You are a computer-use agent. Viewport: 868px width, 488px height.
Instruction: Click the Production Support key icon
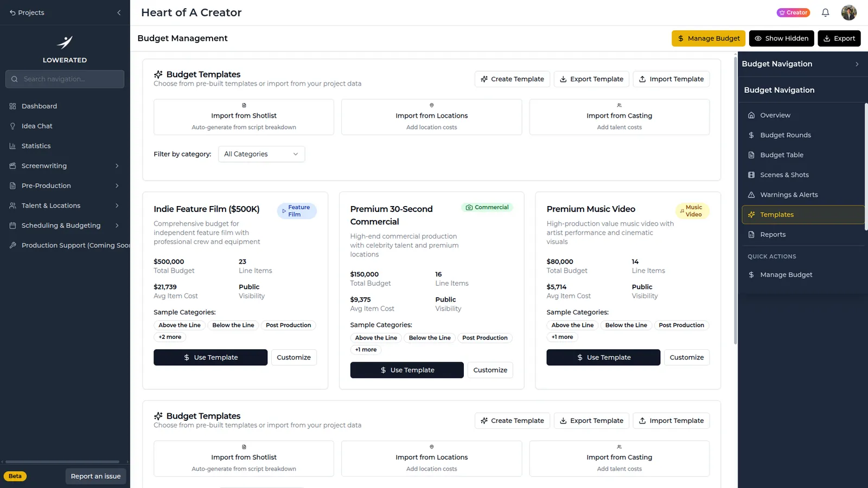(x=12, y=245)
